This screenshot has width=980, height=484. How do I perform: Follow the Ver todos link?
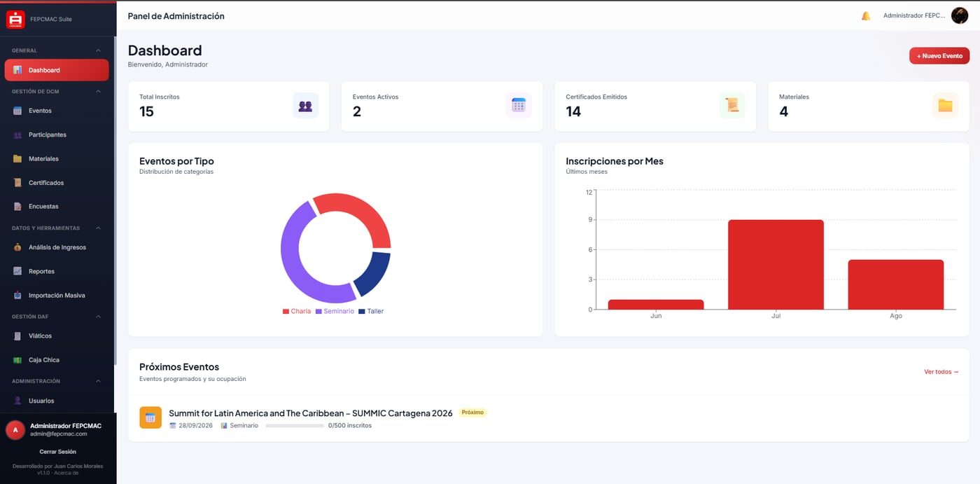[x=941, y=372]
